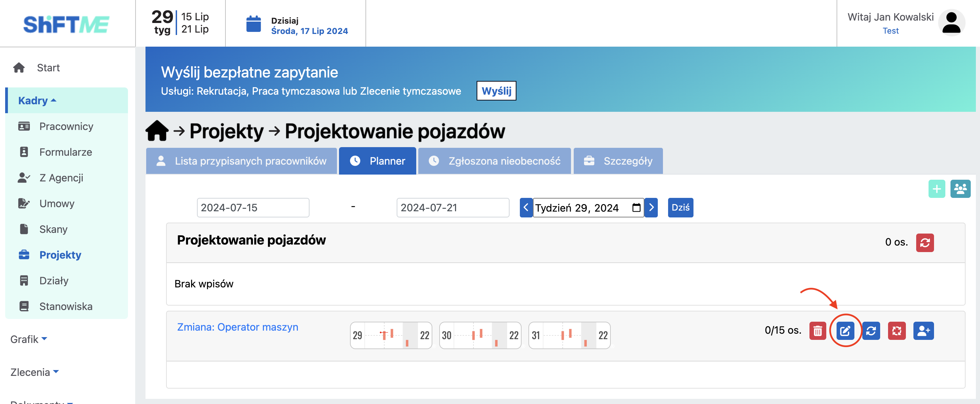Screen dimensions: 980x404
Task: Click the week 31 mini chart
Action: [570, 335]
